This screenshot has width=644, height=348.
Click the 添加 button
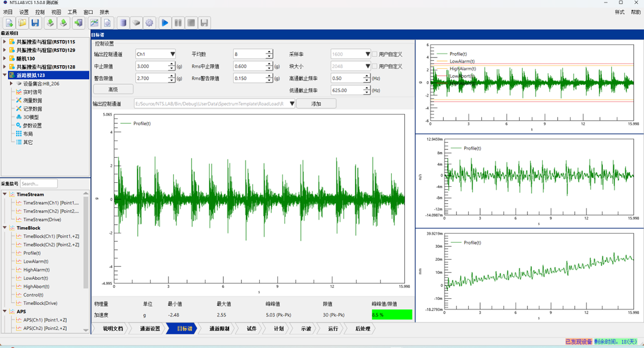(316, 104)
